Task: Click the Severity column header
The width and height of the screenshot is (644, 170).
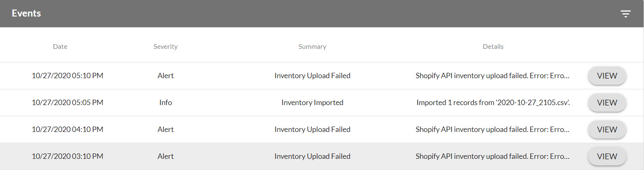Action: click(165, 47)
